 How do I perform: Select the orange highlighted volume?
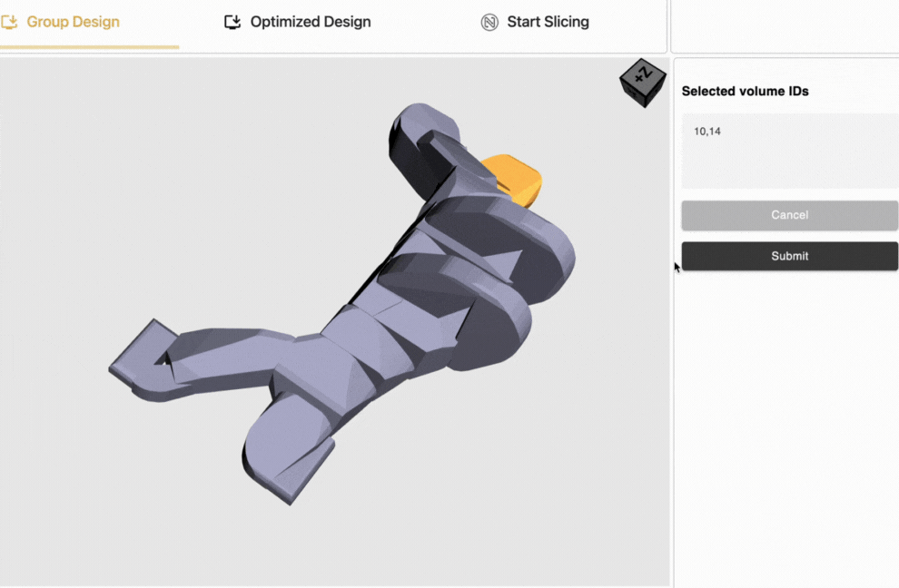click(518, 178)
